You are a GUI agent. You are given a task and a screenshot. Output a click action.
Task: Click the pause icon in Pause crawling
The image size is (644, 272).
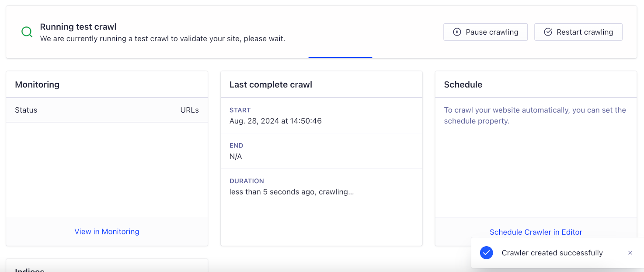pyautogui.click(x=457, y=32)
